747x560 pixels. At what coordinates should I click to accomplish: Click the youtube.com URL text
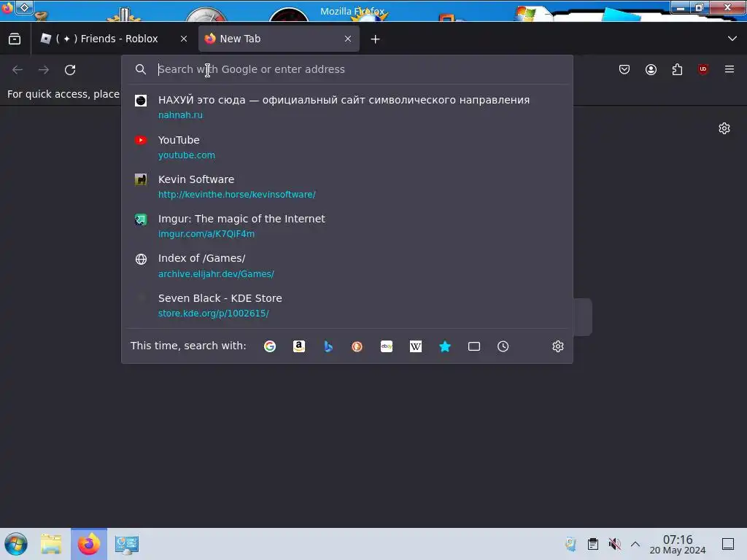[x=187, y=155]
